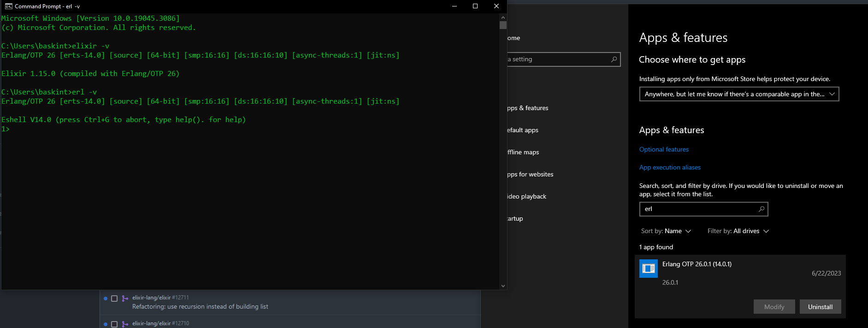The height and width of the screenshot is (328, 868).
Task: Click the app list search field containing erl
Action: 703,209
